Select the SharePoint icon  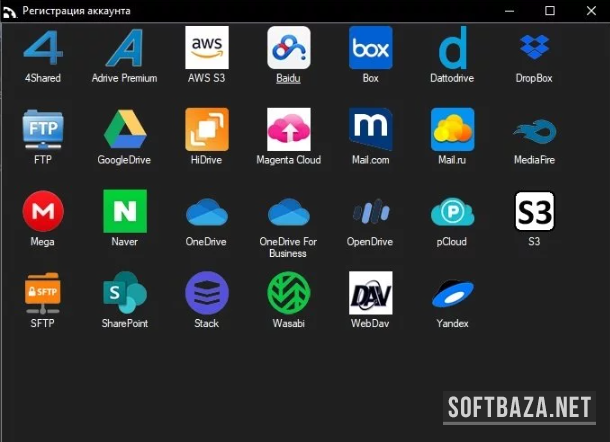coord(124,293)
